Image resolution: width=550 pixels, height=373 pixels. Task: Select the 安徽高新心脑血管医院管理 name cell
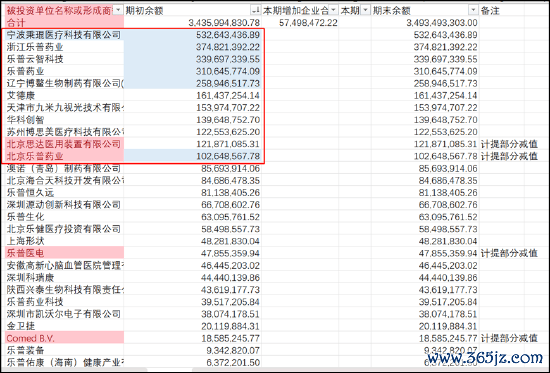point(64,266)
